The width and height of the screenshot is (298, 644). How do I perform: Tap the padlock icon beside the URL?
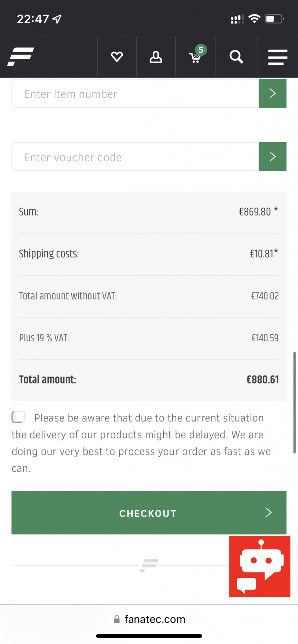tap(117, 620)
